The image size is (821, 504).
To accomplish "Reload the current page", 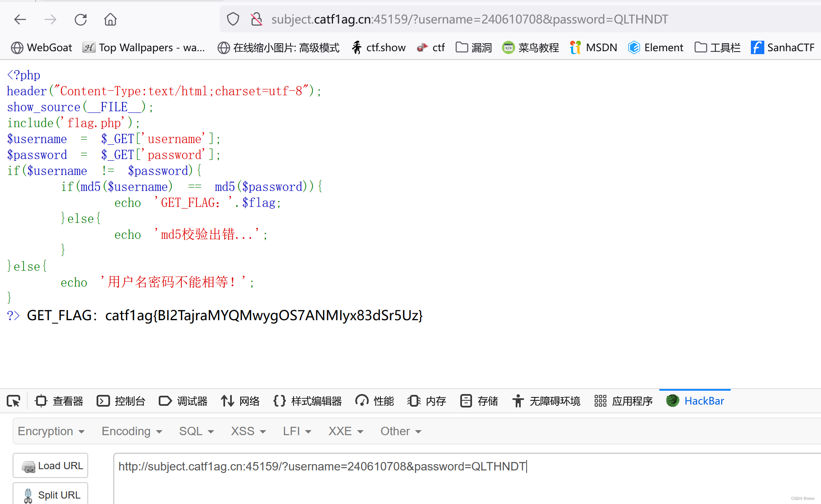I will [81, 19].
